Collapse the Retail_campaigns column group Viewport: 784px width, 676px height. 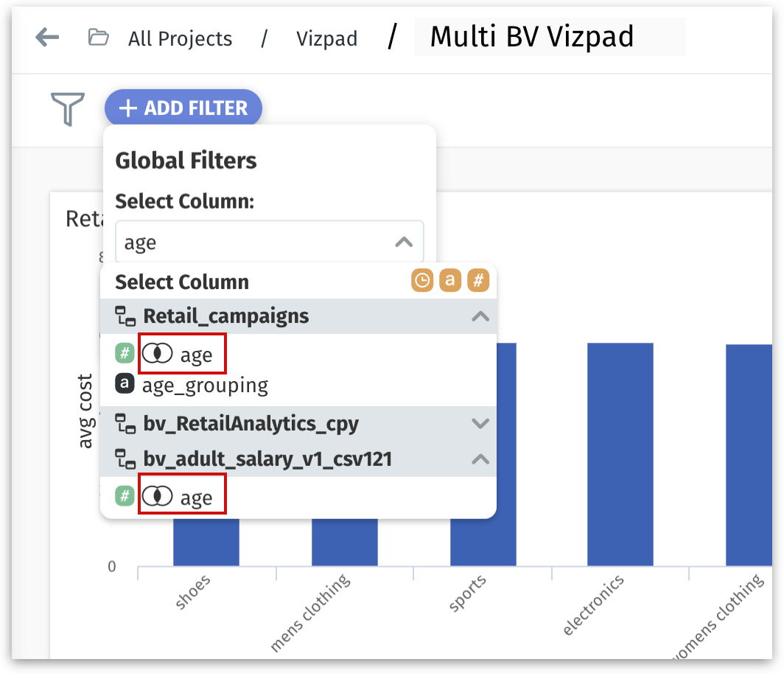[x=481, y=316]
